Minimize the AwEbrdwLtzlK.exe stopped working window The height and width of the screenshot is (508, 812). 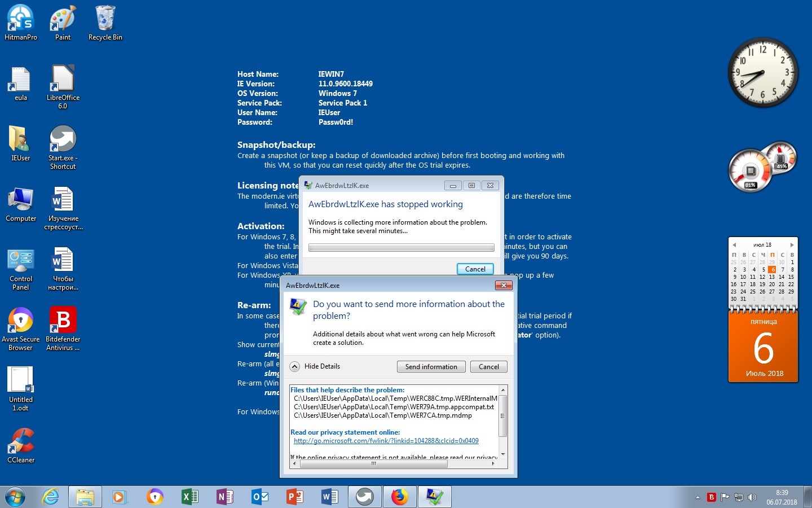click(x=453, y=185)
